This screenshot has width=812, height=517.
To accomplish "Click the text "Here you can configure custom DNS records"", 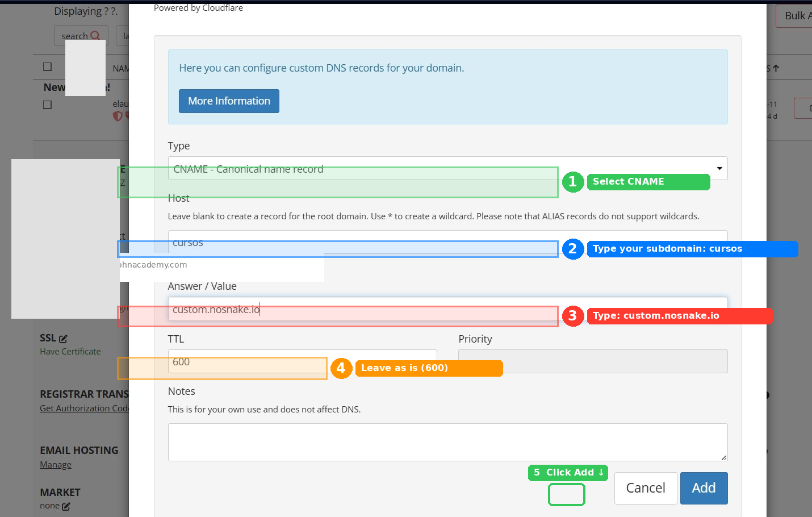I will tap(321, 68).
